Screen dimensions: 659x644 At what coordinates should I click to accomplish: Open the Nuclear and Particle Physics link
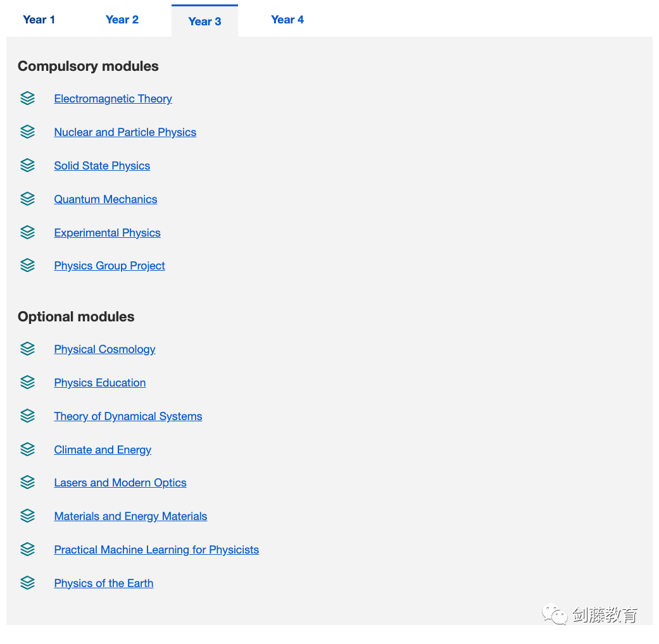pyautogui.click(x=125, y=132)
